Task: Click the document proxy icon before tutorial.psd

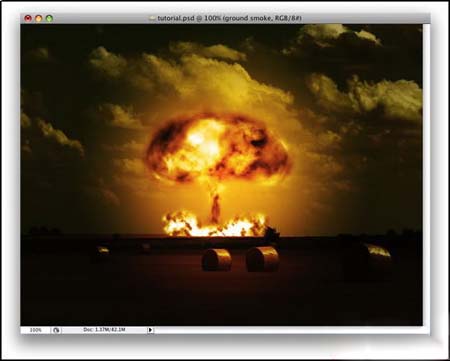Action: (x=152, y=18)
